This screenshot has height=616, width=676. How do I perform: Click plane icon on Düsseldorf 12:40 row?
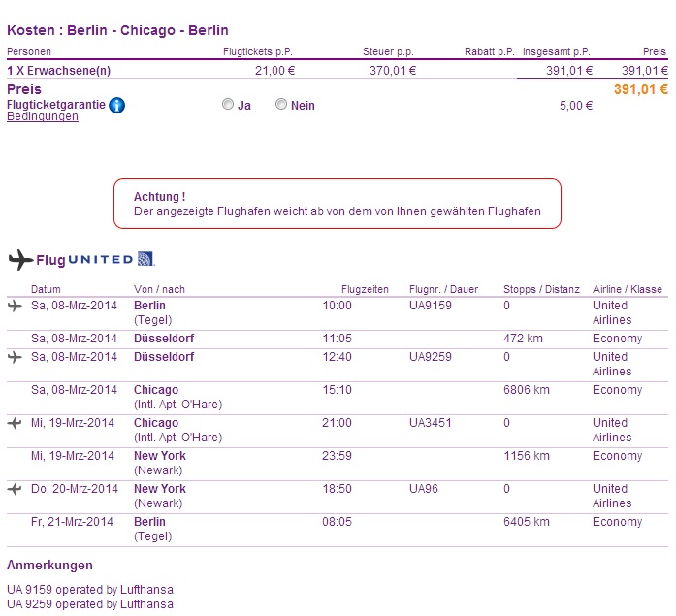15,357
